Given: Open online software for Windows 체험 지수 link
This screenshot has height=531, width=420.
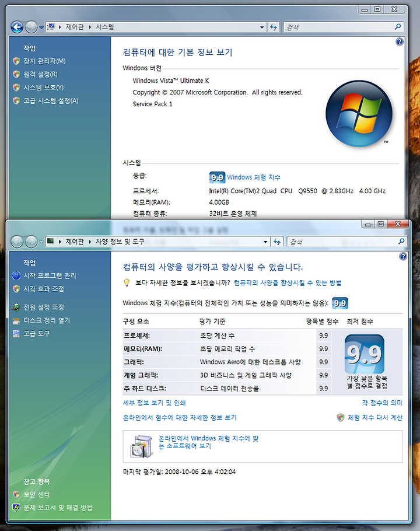Looking at the screenshot, I should coord(208,442).
